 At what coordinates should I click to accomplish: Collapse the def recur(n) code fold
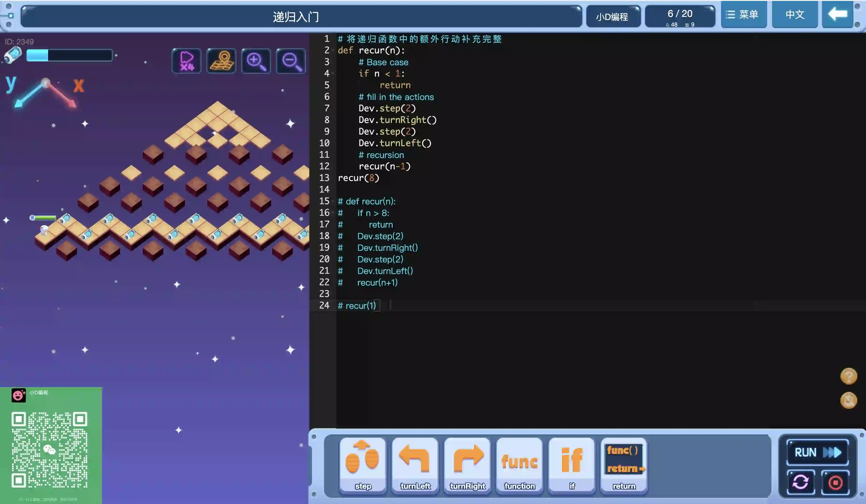[x=333, y=50]
